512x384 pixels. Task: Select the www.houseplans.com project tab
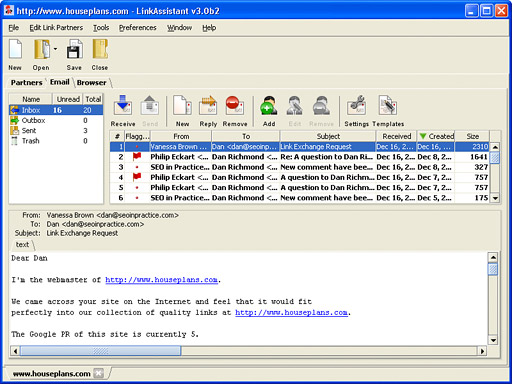(x=52, y=374)
